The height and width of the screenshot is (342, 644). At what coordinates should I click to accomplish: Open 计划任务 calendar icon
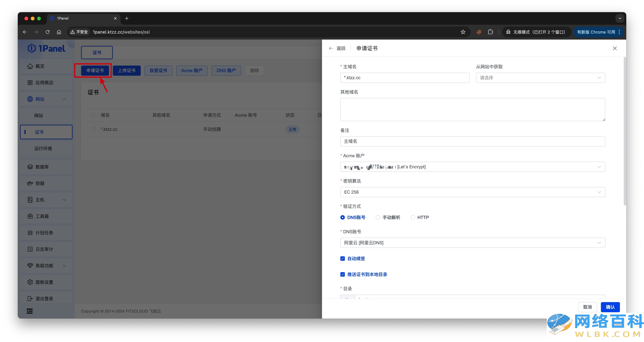pos(30,233)
